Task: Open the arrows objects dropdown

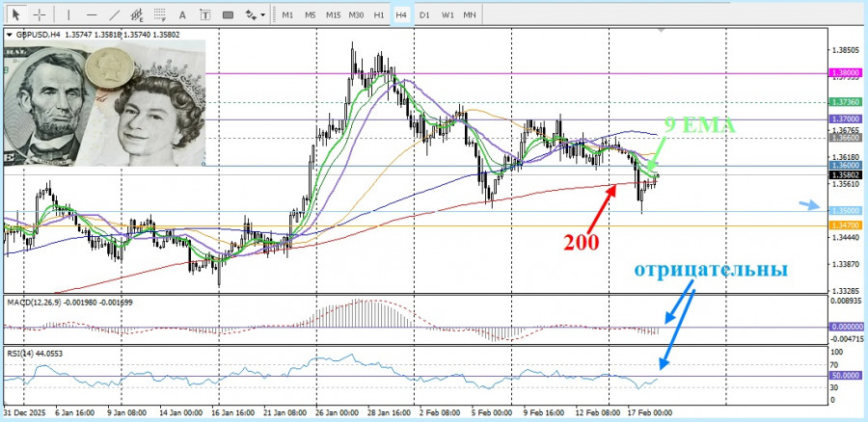Action: 256,14
